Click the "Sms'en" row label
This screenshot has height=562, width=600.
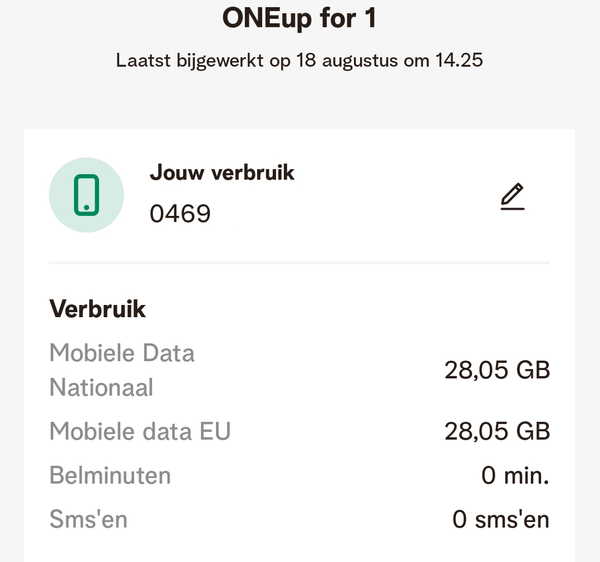[88, 519]
